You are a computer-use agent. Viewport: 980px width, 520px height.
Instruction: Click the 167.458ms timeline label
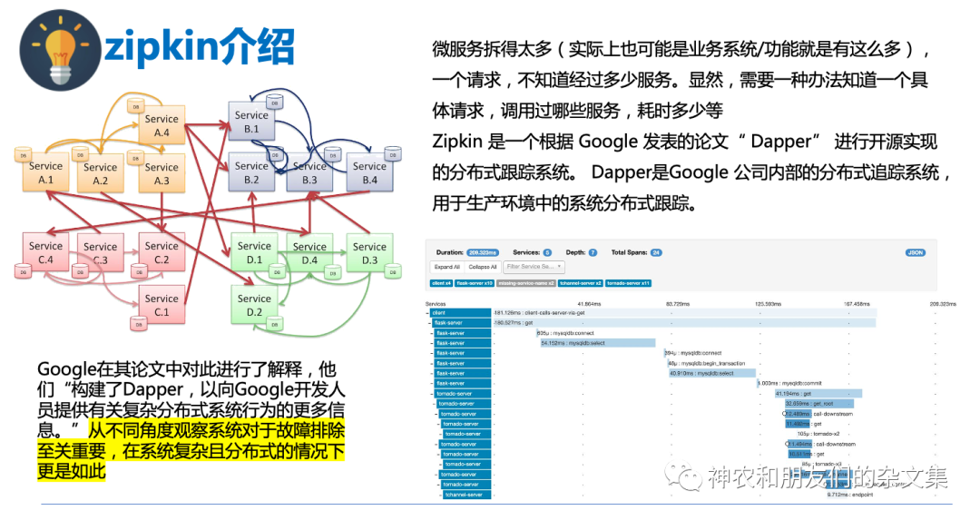click(x=857, y=304)
